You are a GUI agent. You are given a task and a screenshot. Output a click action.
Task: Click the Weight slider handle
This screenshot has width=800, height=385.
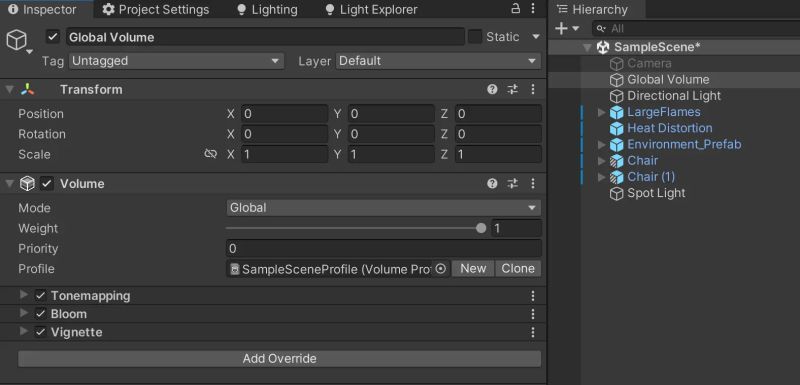click(x=481, y=228)
